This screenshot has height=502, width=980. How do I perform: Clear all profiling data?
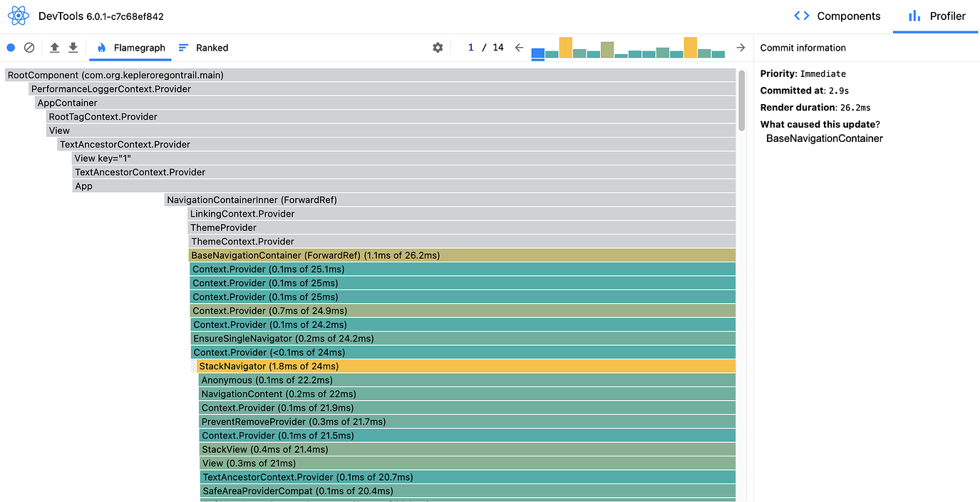pos(29,47)
